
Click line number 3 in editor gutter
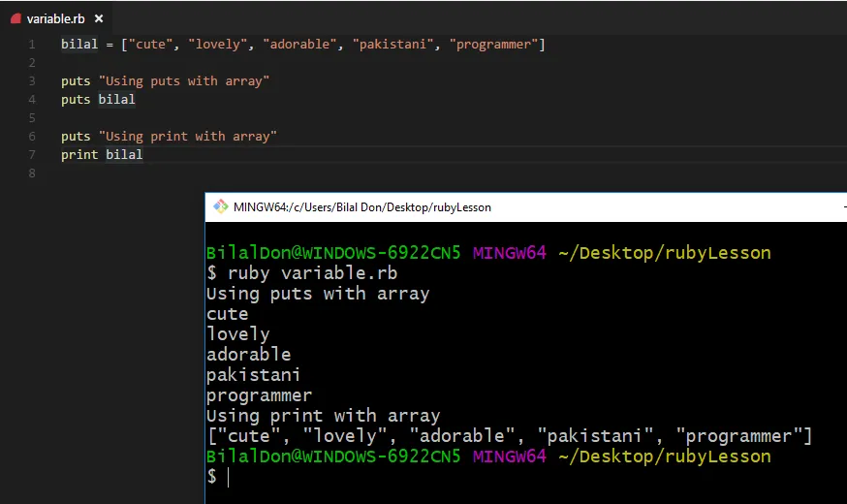click(32, 81)
